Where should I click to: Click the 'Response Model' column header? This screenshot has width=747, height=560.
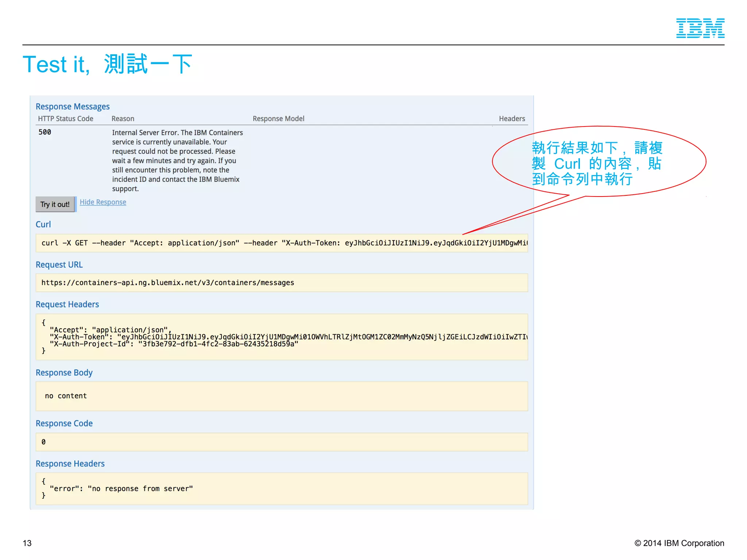(x=278, y=118)
